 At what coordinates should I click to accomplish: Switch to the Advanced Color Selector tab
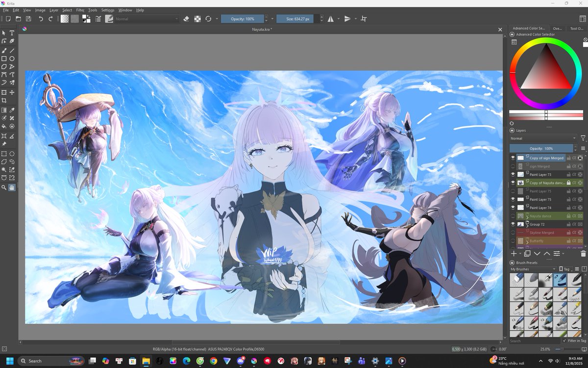click(529, 28)
